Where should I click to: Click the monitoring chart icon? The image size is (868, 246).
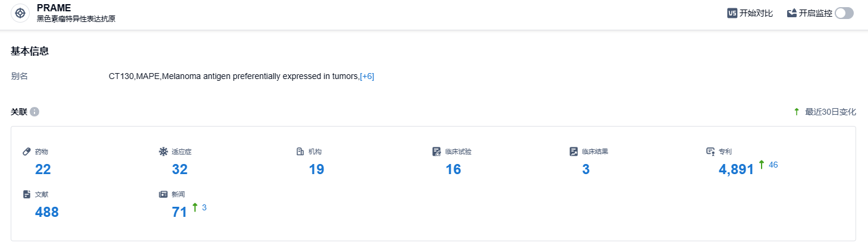click(791, 13)
